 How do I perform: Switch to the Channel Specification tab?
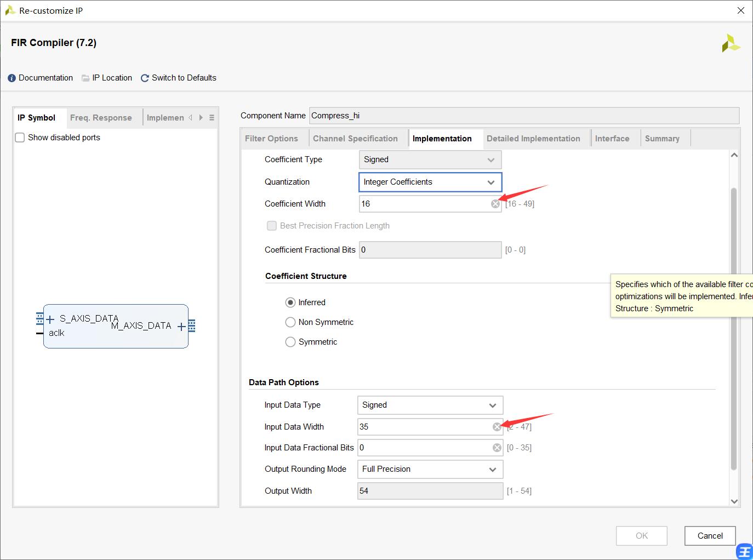pos(355,139)
